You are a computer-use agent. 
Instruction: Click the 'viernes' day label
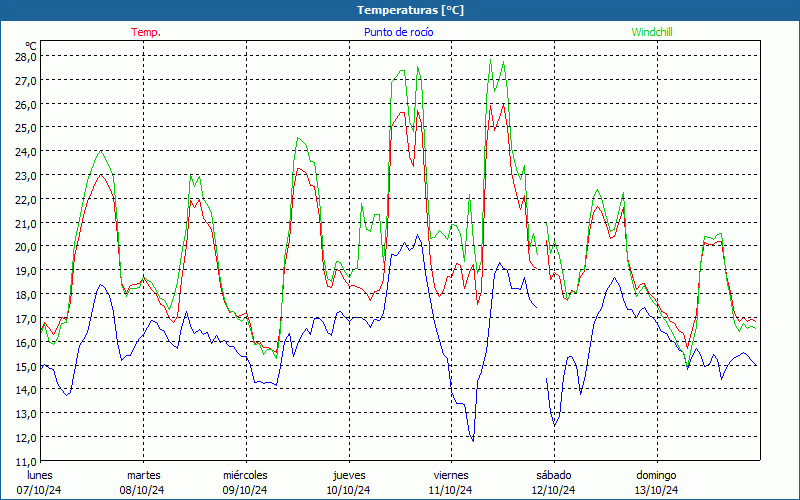[451, 475]
